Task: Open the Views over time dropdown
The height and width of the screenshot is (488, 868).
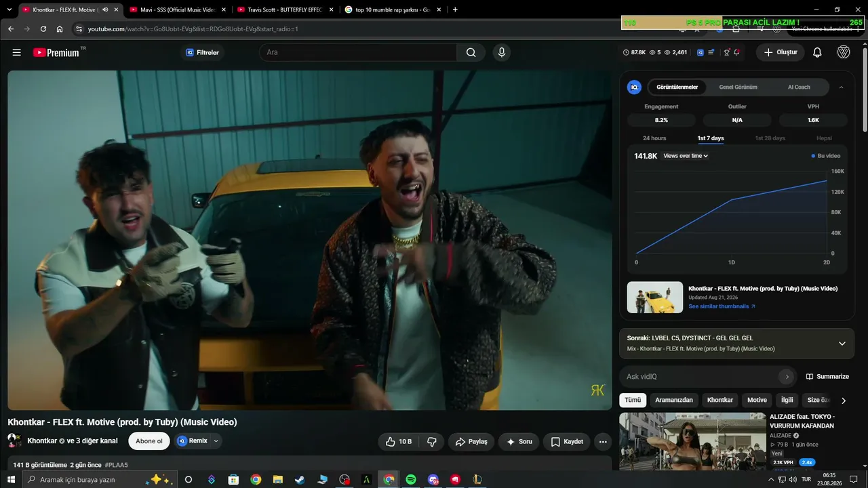Action: tap(686, 156)
